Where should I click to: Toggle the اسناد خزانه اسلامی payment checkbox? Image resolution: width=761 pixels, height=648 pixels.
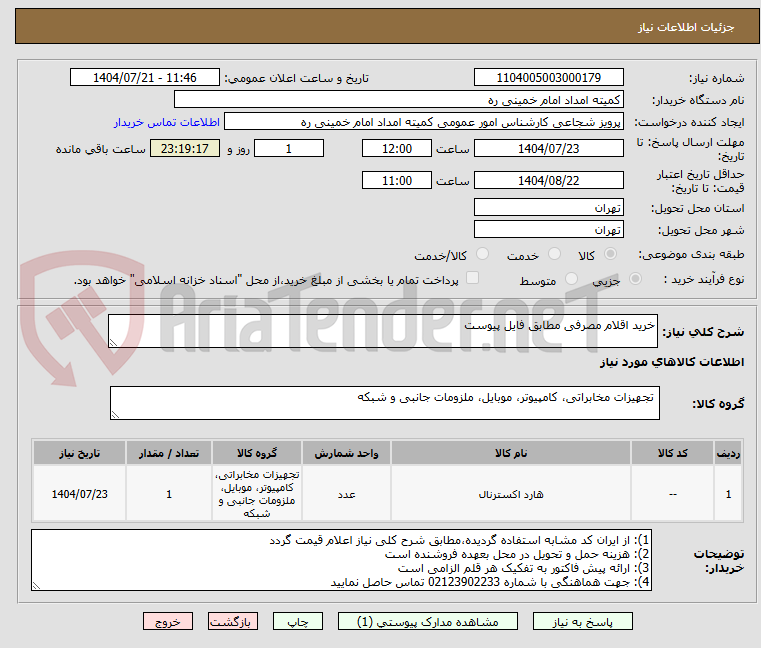point(472,278)
